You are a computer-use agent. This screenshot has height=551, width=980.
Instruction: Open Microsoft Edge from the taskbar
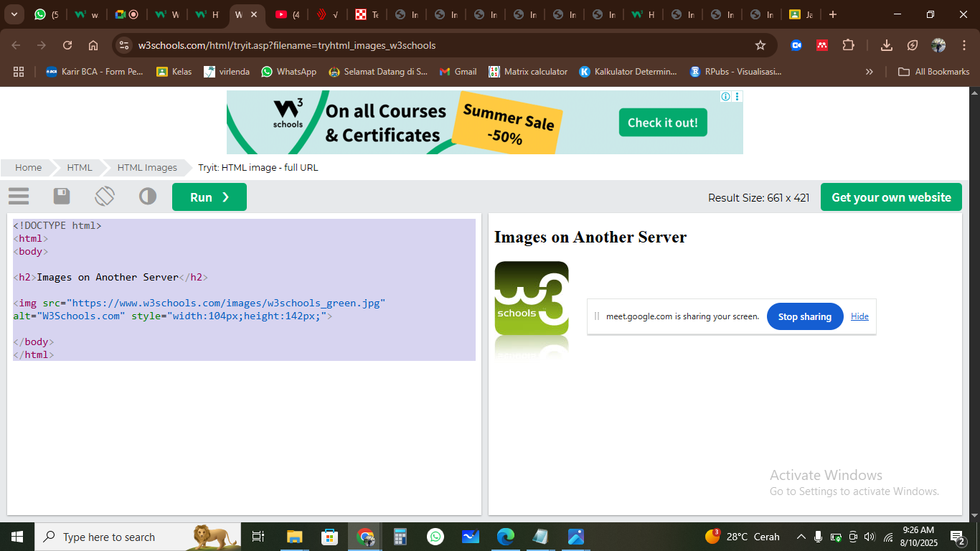pos(506,537)
